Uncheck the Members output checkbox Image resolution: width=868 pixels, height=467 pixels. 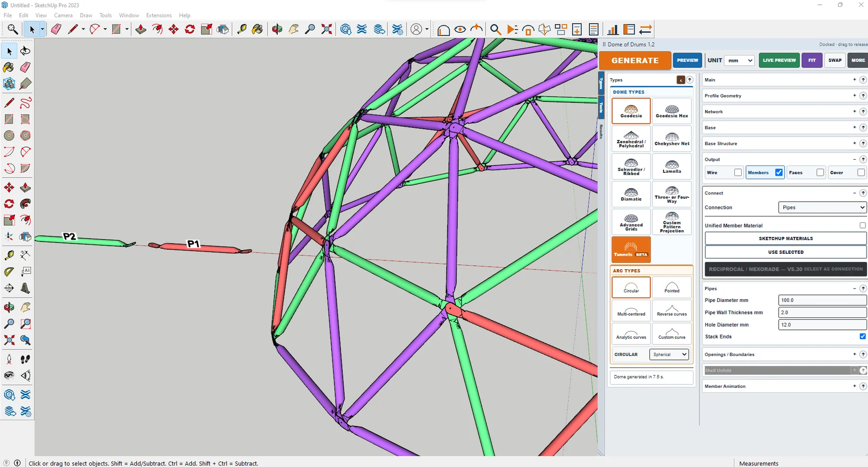(779, 172)
